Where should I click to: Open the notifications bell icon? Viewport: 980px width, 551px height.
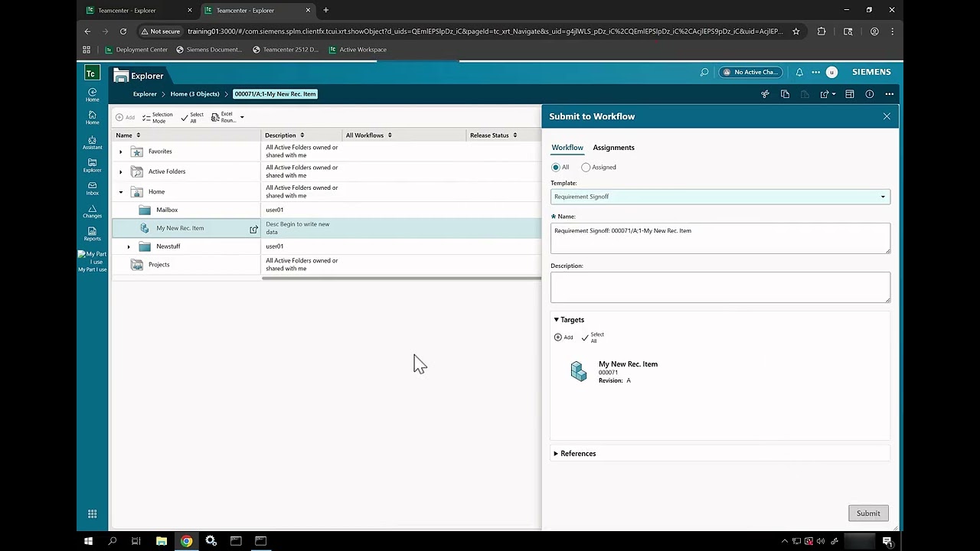click(799, 72)
